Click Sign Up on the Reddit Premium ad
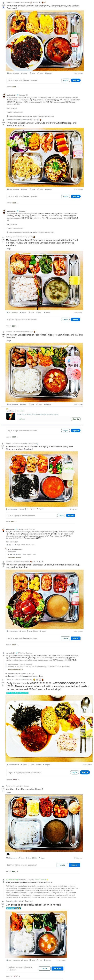 75,419
